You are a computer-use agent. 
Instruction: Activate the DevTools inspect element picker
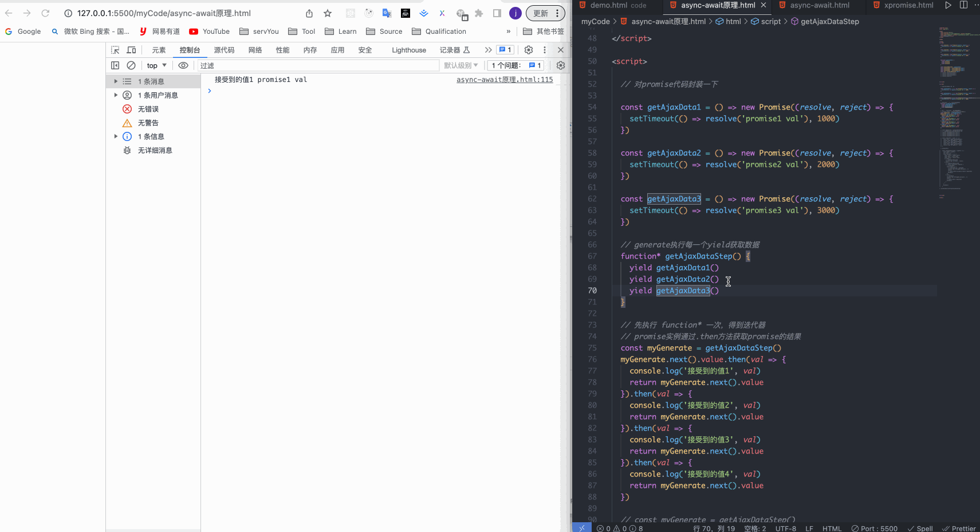tap(115, 50)
